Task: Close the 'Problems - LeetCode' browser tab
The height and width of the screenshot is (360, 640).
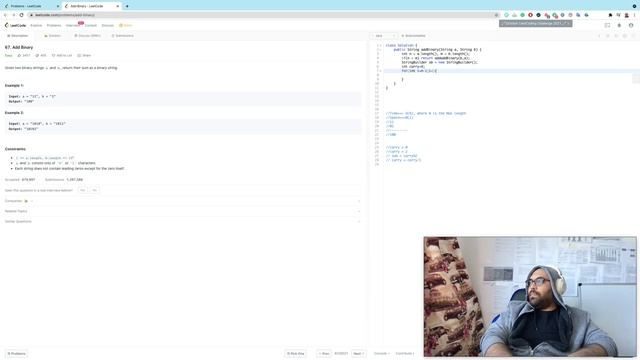Action: [x=58, y=6]
